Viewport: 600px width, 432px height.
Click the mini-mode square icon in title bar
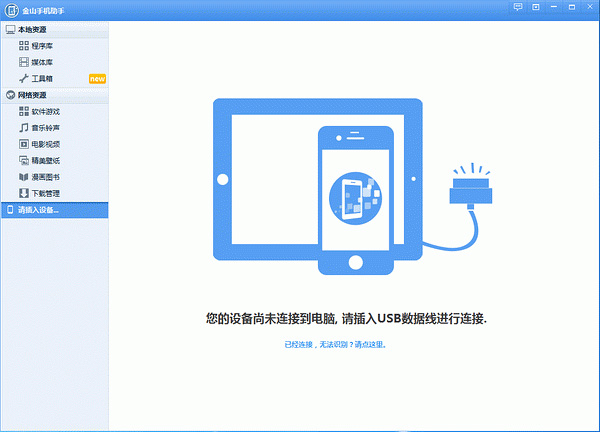click(x=536, y=7)
